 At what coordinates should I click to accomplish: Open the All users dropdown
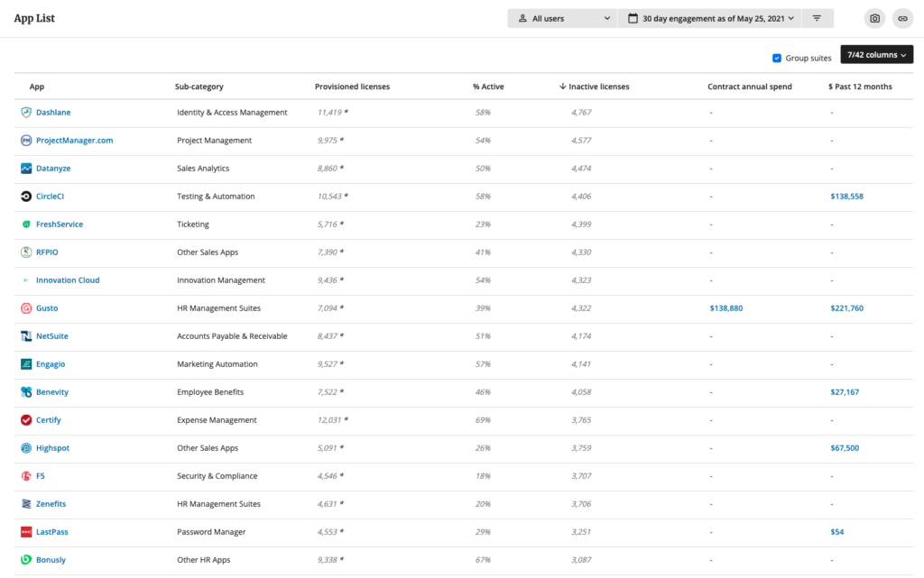point(562,18)
